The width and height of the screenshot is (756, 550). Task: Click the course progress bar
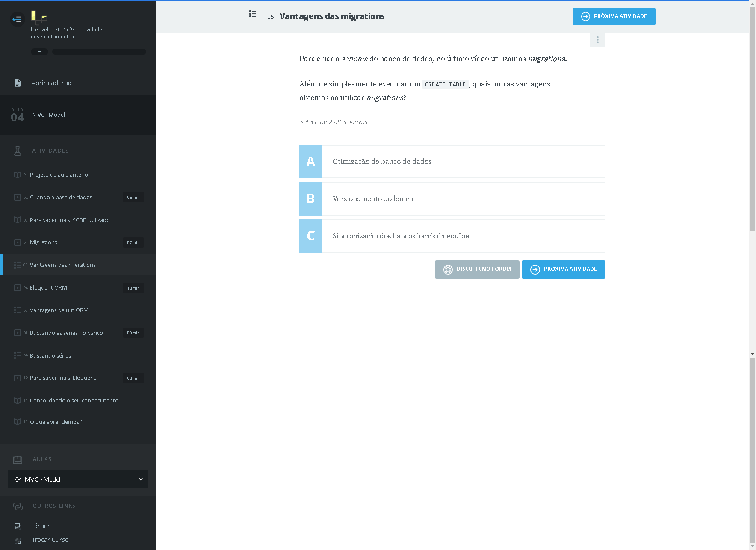point(99,52)
